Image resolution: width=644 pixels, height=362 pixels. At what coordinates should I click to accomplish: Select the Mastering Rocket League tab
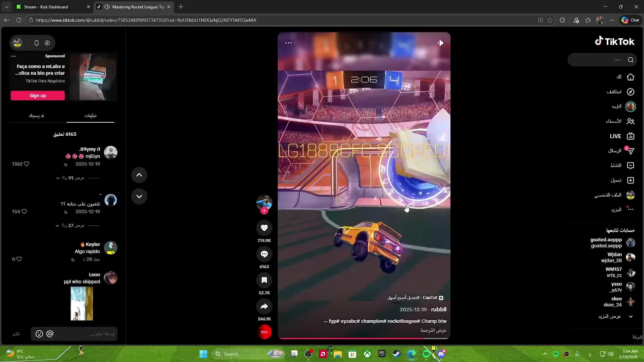(x=133, y=7)
